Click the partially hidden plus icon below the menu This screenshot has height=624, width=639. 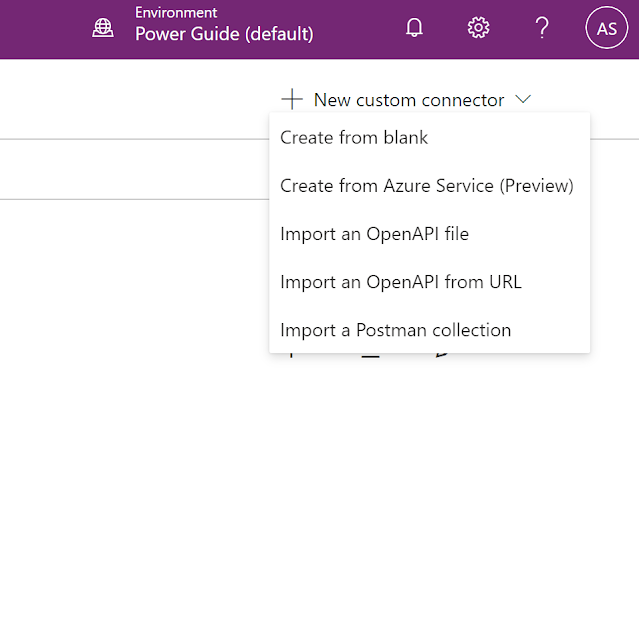(291, 355)
